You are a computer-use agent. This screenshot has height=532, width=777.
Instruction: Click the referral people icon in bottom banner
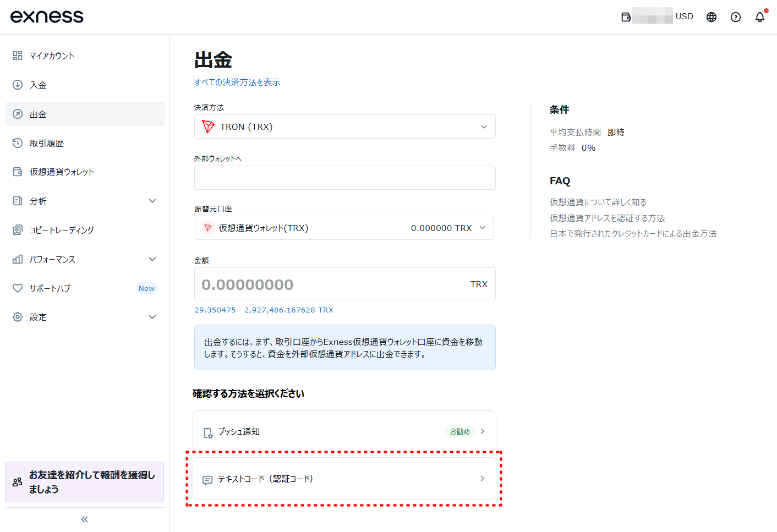point(16,482)
